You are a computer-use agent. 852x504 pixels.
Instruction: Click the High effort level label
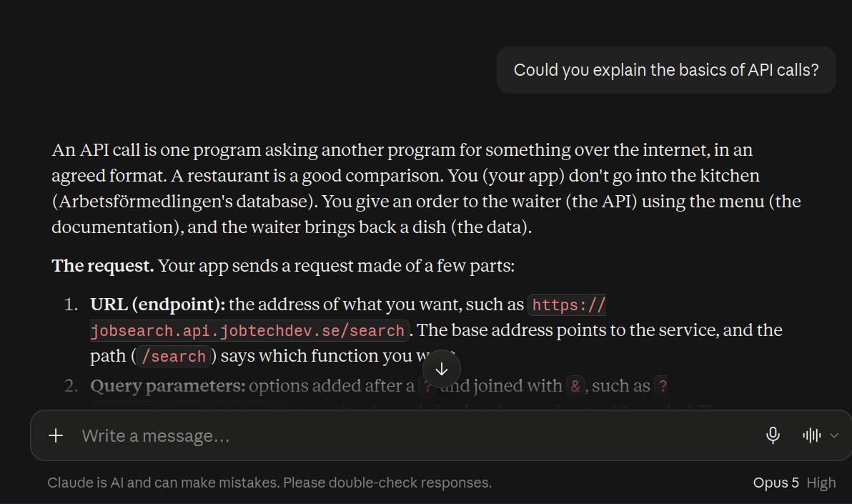coord(821,483)
